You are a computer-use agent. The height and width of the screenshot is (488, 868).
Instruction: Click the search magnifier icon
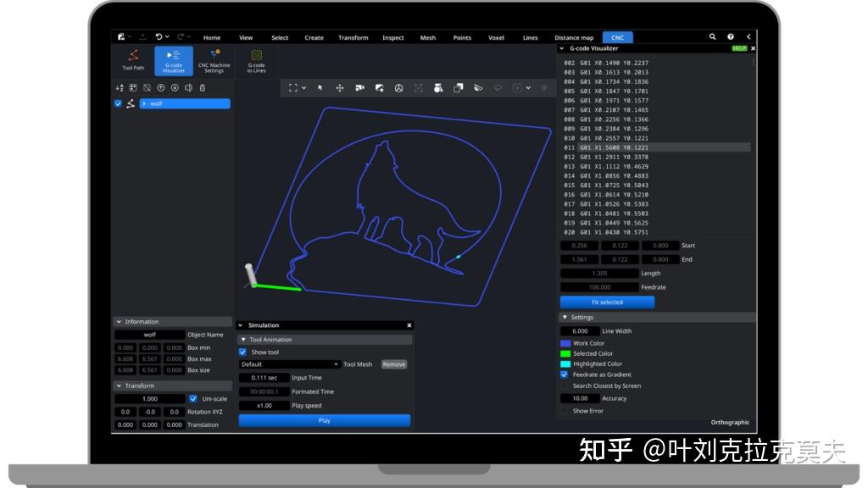[712, 37]
